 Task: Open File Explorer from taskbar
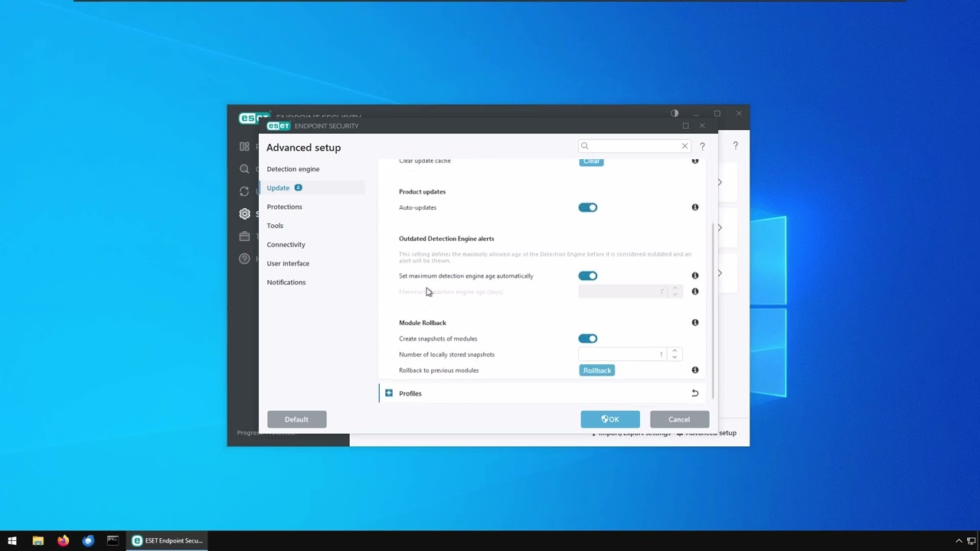point(38,541)
